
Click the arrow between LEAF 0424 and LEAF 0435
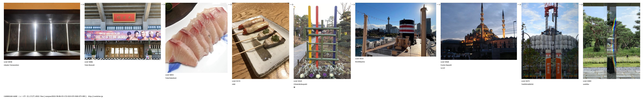point(353,4)
